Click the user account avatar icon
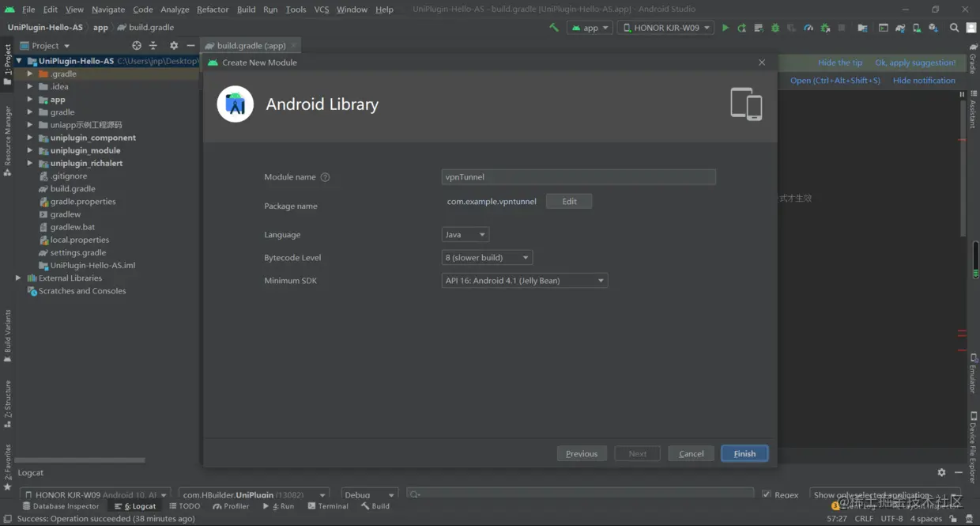This screenshot has height=526, width=980. coord(971,28)
